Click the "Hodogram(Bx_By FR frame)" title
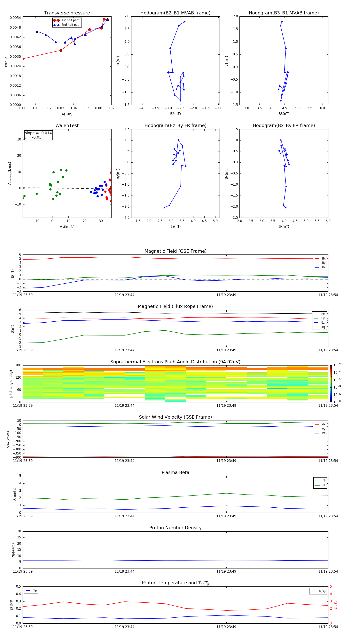 284,125
